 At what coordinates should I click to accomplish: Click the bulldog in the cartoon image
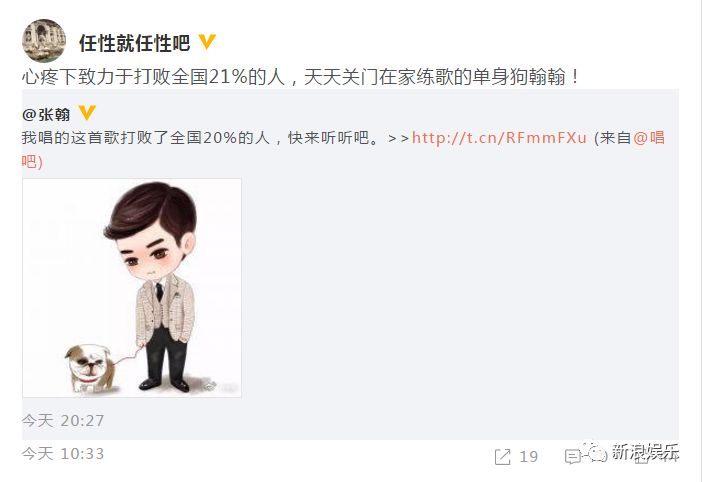[91, 367]
